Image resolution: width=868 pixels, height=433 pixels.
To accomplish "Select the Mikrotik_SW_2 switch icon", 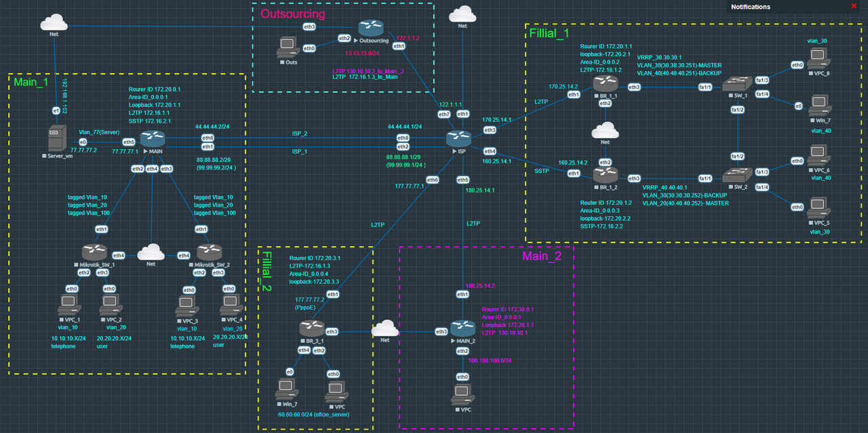I will pyautogui.click(x=208, y=252).
